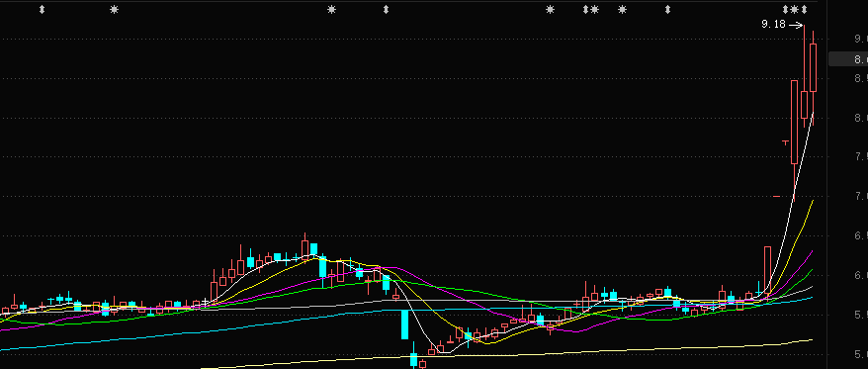
Task: Open the lone star marker right of the paired arrow-star
Action: point(622,10)
